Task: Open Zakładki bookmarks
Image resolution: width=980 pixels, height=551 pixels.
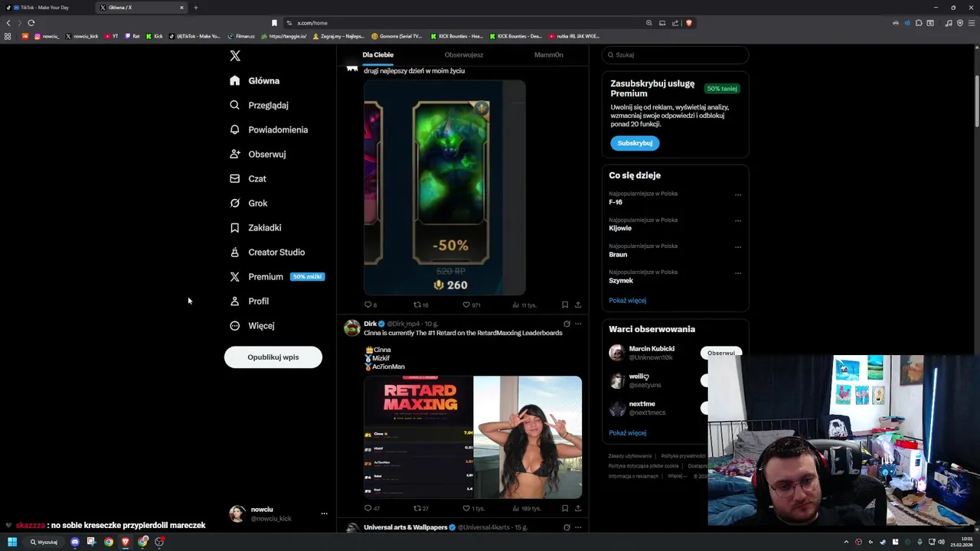Action: point(256,227)
